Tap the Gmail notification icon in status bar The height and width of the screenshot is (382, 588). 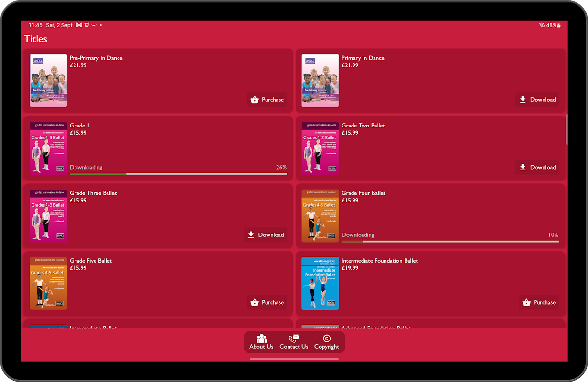click(79, 25)
